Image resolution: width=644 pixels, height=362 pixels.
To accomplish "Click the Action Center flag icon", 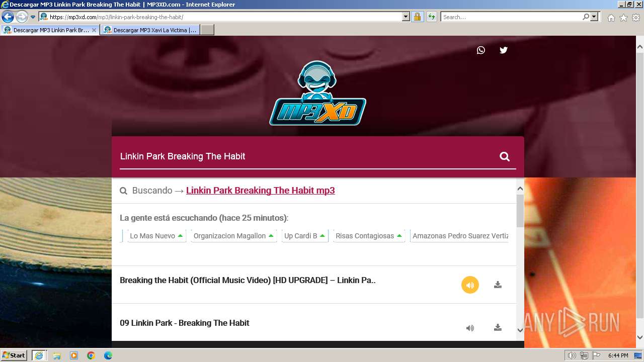I will coord(596,355).
